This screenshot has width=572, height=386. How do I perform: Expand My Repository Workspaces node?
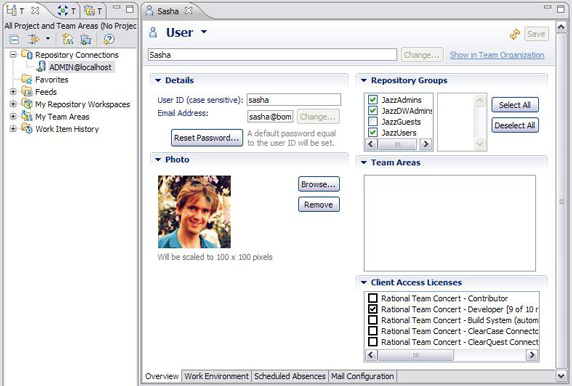[13, 104]
